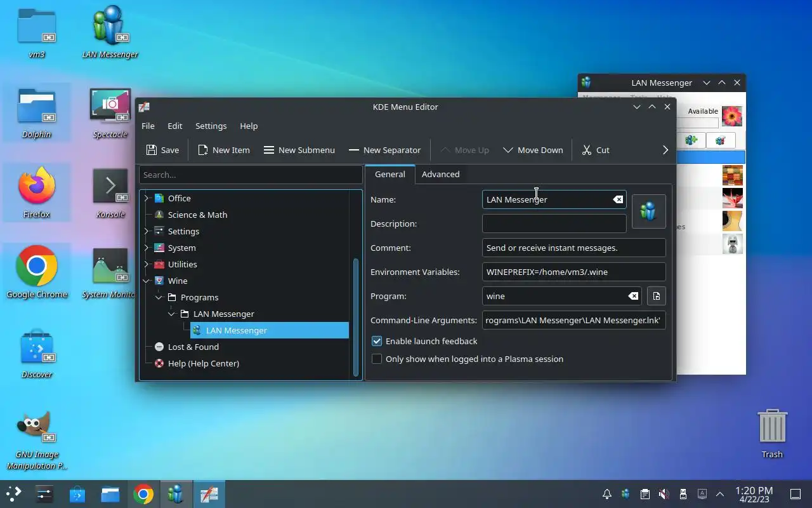The image size is (812, 508).
Task: Click the Save toolbar button
Action: tap(162, 150)
